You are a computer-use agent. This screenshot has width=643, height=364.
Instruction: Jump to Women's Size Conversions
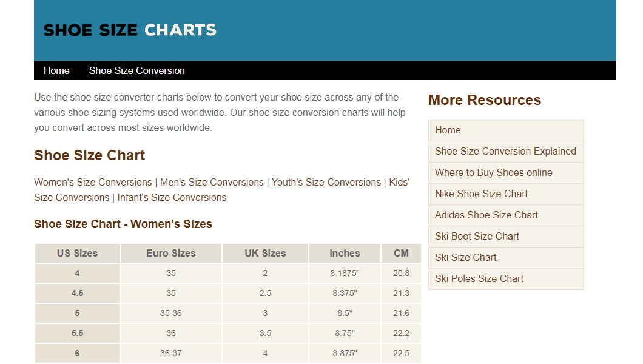coord(93,182)
